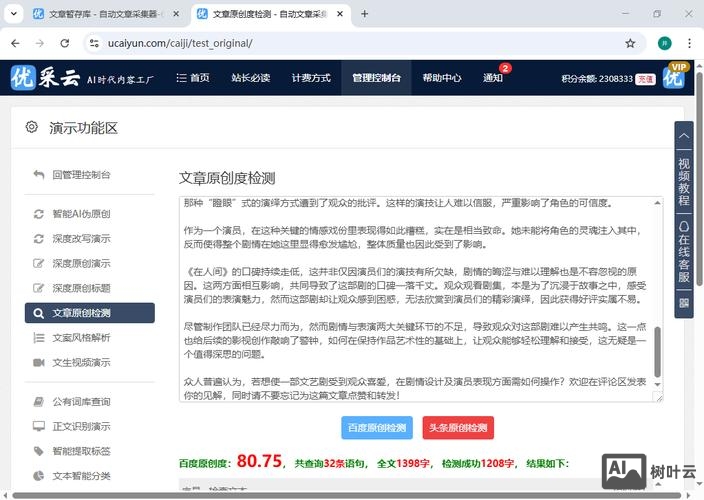This screenshot has width=704, height=500.
Task: Go forward with browser forward arrow
Action: click(x=40, y=43)
